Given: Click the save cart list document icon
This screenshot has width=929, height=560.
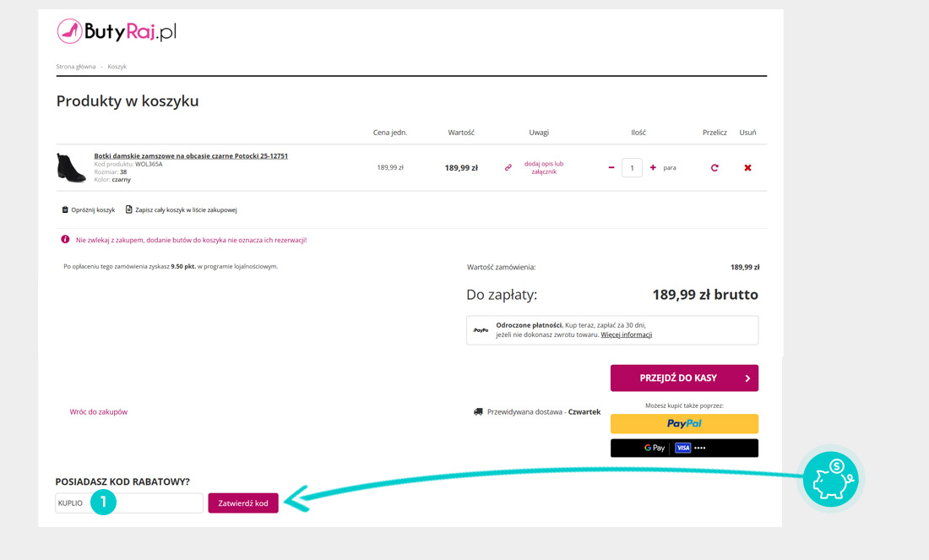Looking at the screenshot, I should [129, 209].
